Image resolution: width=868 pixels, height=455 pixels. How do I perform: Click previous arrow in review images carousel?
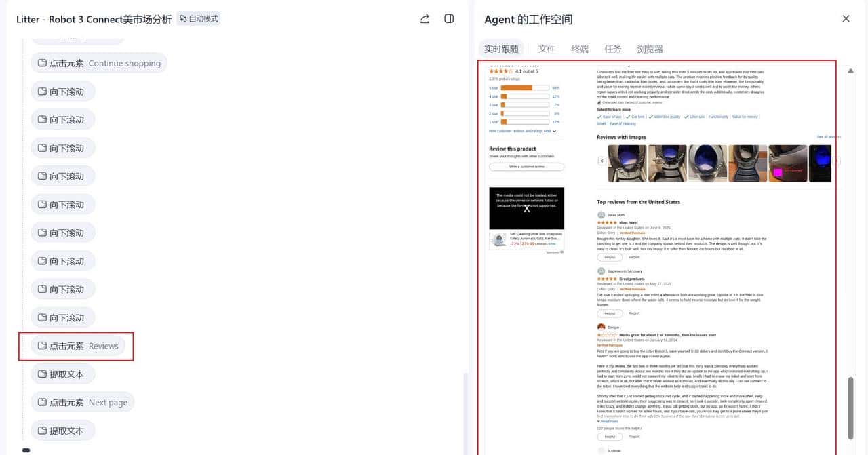click(x=601, y=161)
